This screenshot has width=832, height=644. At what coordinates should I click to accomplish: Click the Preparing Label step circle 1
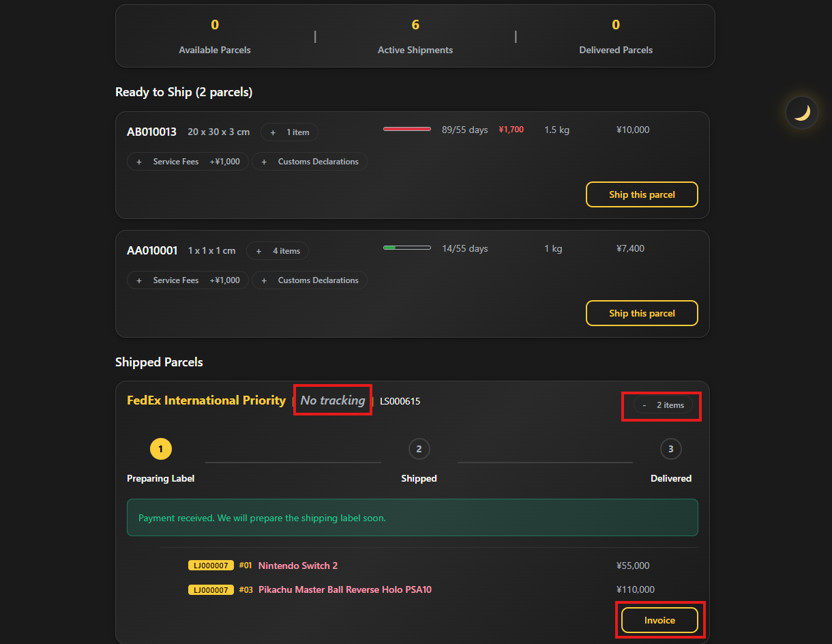pos(161,449)
